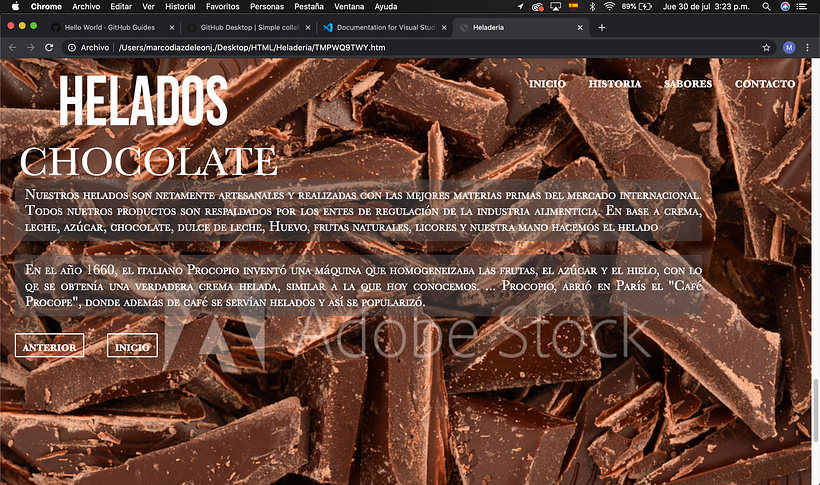
Task: Navigate to INICIO in the header
Action: [547, 84]
